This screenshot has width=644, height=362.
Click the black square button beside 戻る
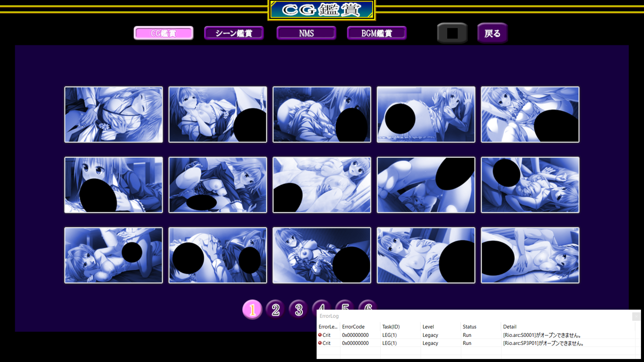coord(452,33)
